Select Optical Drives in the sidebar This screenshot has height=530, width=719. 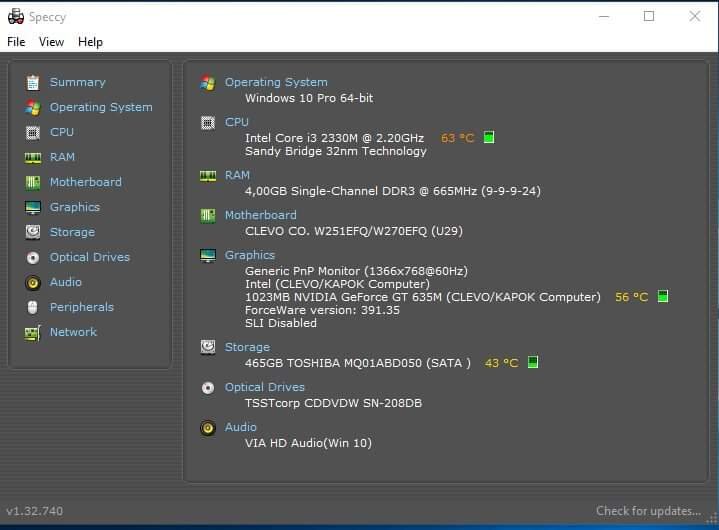(x=90, y=257)
